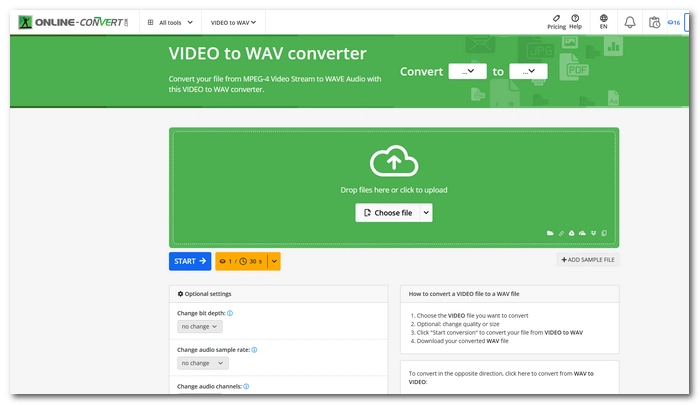Open the Pricing page
The height and width of the screenshot is (405, 700).
point(556,22)
